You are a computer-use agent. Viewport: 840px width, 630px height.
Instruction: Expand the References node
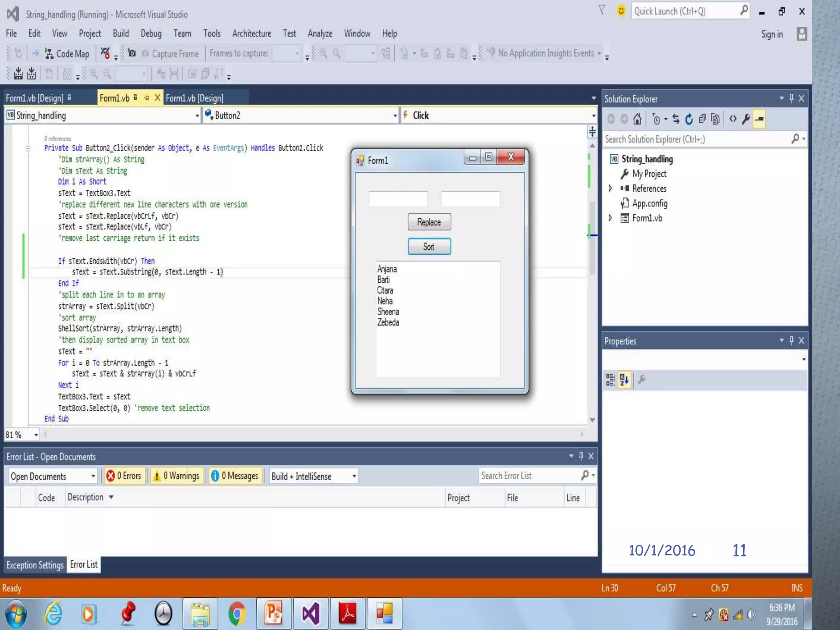coord(610,188)
